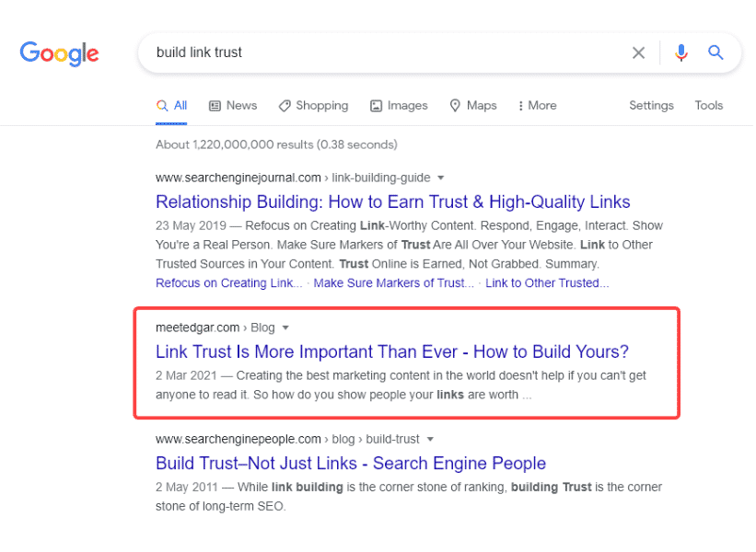Expand dropdown arrow next to searchenginepeople.com URL
The width and height of the screenshot is (756, 552).
coord(430,440)
